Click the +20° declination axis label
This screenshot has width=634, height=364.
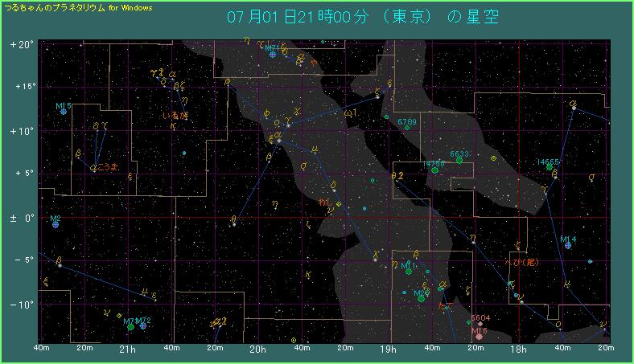pos(22,45)
